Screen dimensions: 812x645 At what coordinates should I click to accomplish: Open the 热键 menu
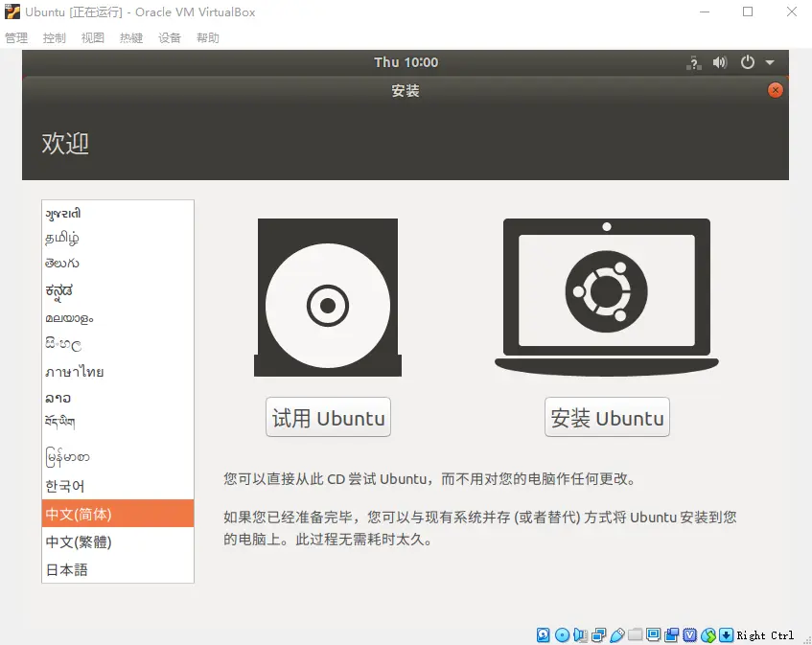pos(131,37)
